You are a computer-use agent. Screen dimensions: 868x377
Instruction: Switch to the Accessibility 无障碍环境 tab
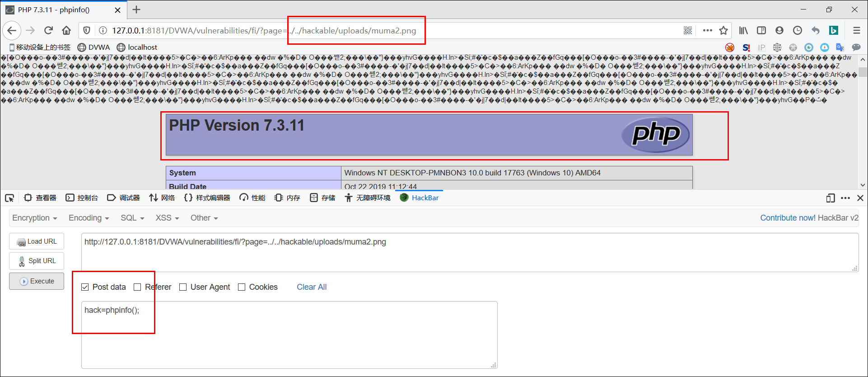click(368, 198)
